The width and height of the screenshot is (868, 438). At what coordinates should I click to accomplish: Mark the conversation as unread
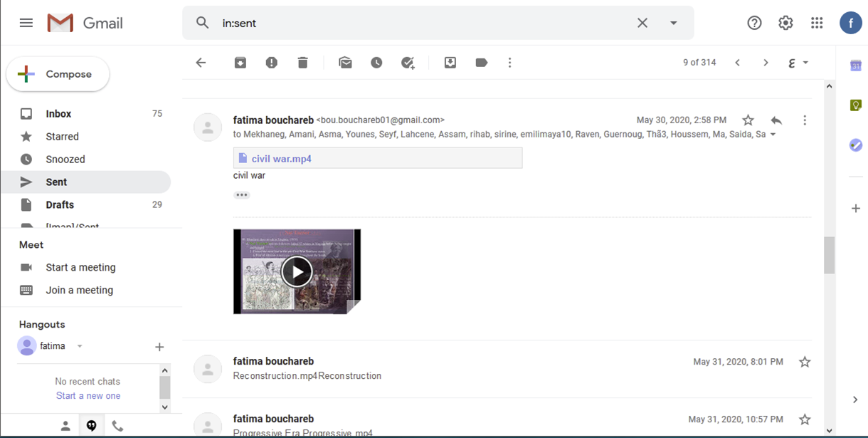tap(345, 63)
